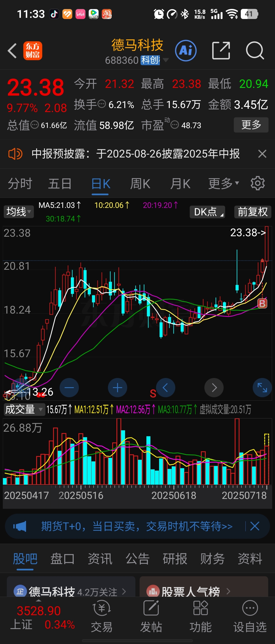Tap the megaphone promo icon
This screenshot has width=275, height=644.
click(19, 526)
